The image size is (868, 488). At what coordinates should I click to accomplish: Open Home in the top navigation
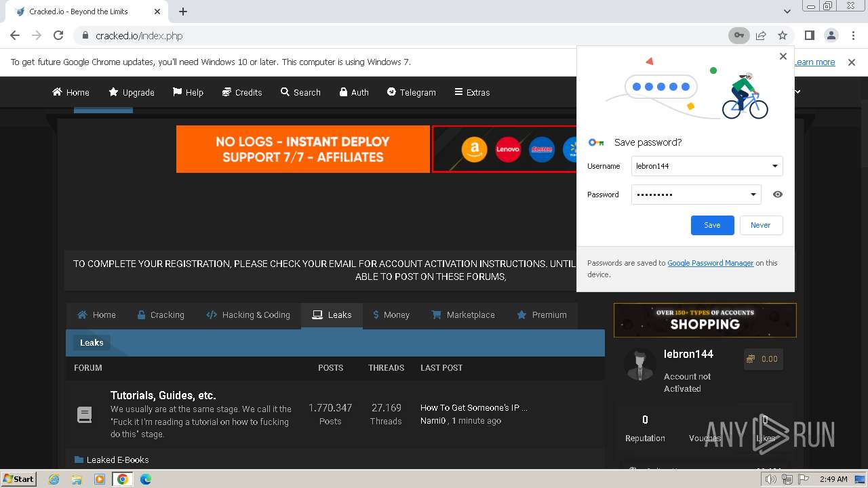point(71,92)
